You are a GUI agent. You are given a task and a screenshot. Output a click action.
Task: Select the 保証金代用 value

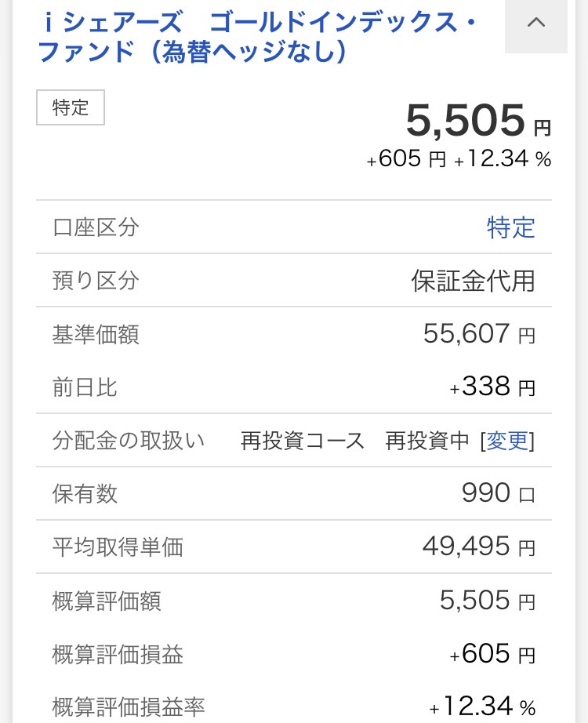(x=473, y=281)
